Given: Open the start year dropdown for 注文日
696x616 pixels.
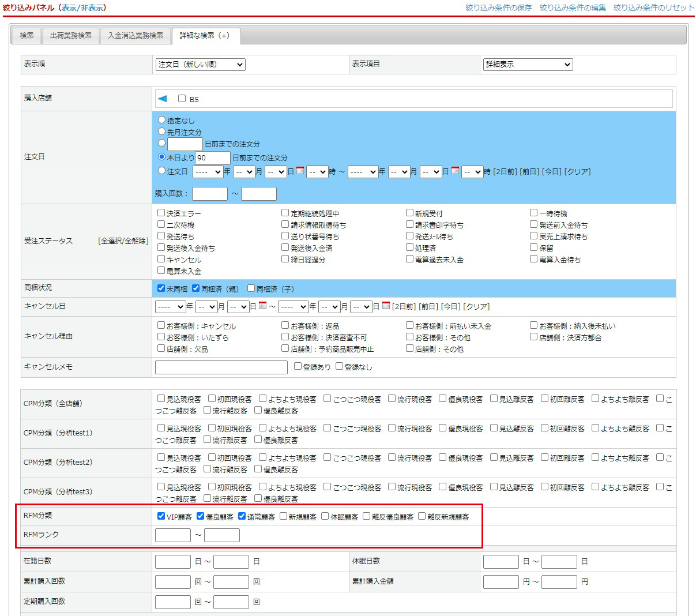Looking at the screenshot, I should [208, 172].
